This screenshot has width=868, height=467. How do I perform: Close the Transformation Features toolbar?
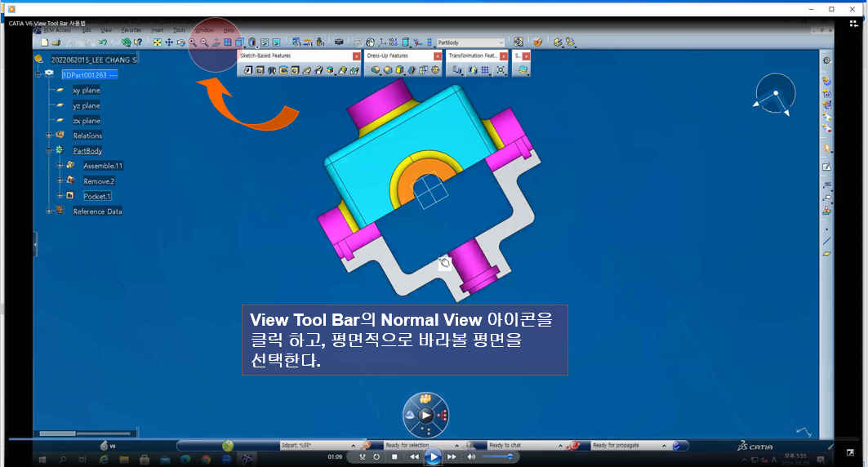pos(503,56)
